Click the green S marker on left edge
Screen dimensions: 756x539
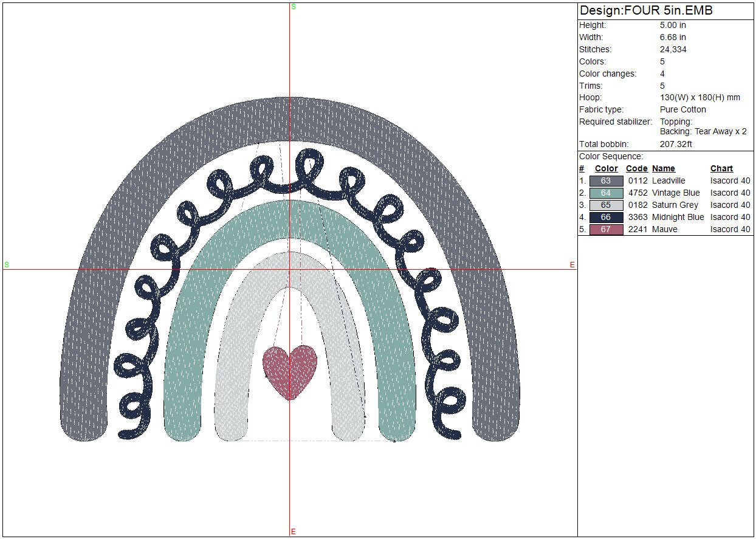click(7, 264)
